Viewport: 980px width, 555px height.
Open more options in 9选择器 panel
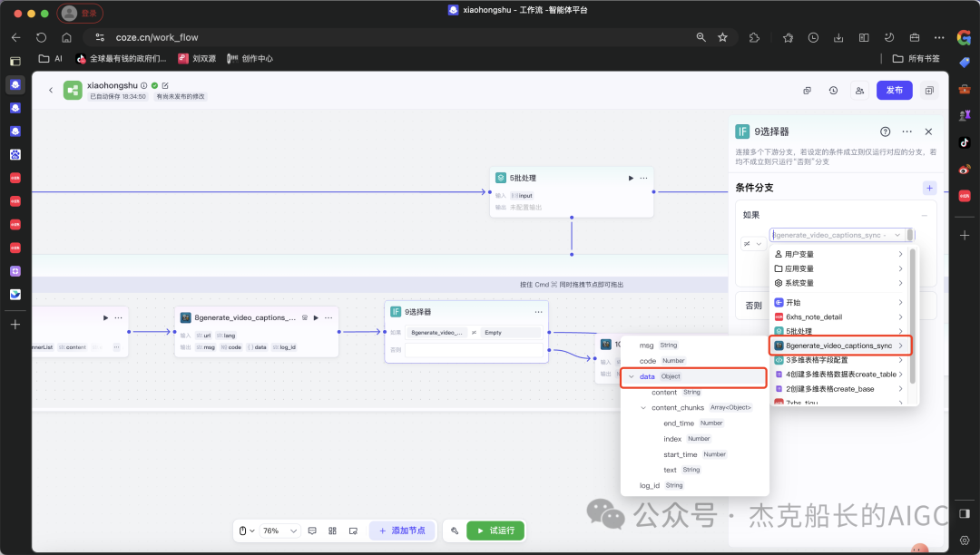(906, 131)
